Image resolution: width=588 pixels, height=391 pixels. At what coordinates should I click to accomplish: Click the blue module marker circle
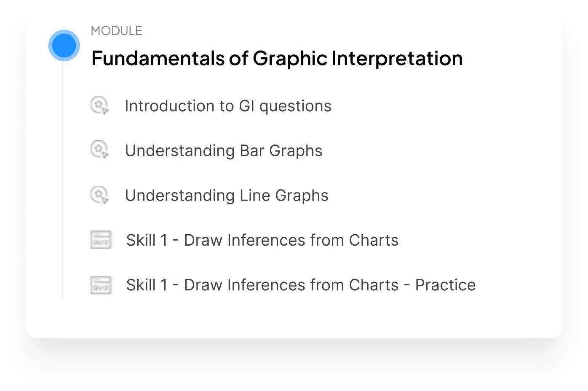tap(64, 46)
